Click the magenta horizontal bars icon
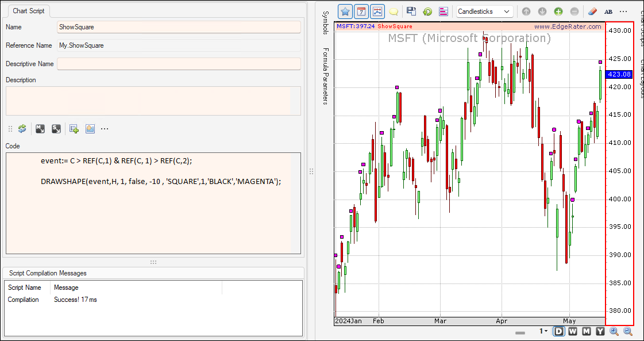The width and height of the screenshot is (644, 341). (443, 12)
